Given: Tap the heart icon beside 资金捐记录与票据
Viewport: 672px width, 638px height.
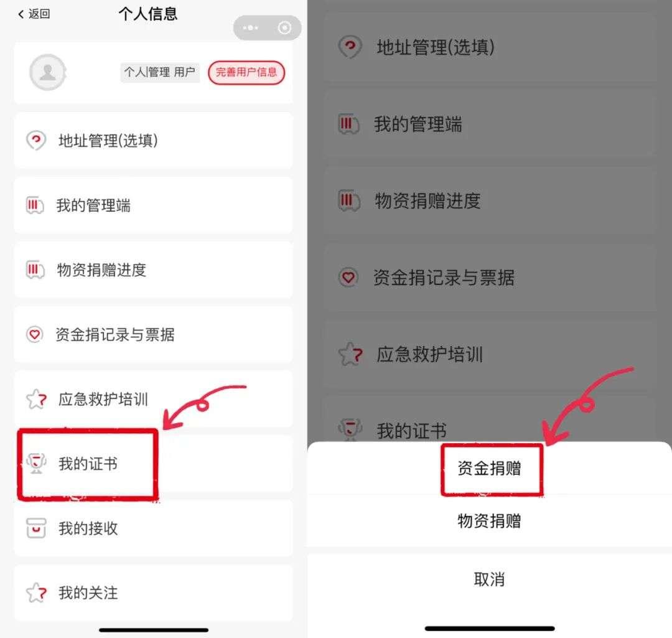Looking at the screenshot, I should [x=35, y=334].
